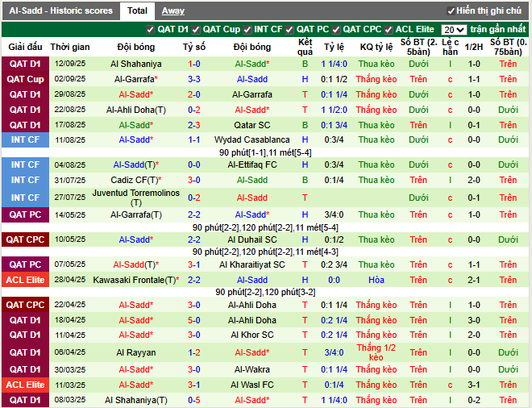
Task: Click the 1-0 score for 12/09/25 match
Action: (194, 64)
